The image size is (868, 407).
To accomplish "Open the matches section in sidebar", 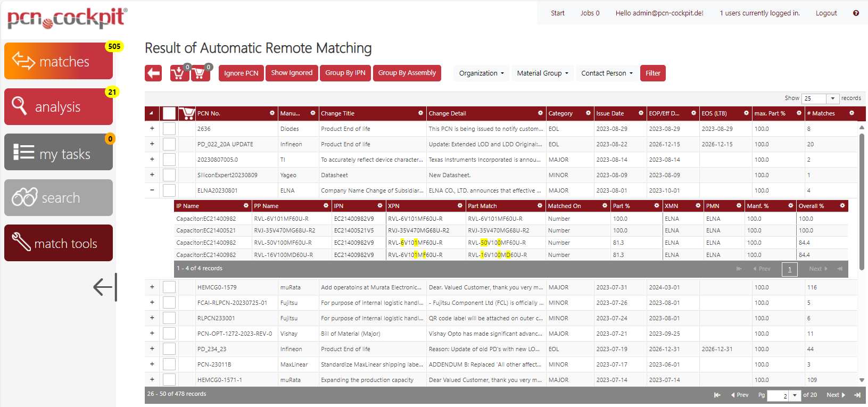I will tap(59, 61).
